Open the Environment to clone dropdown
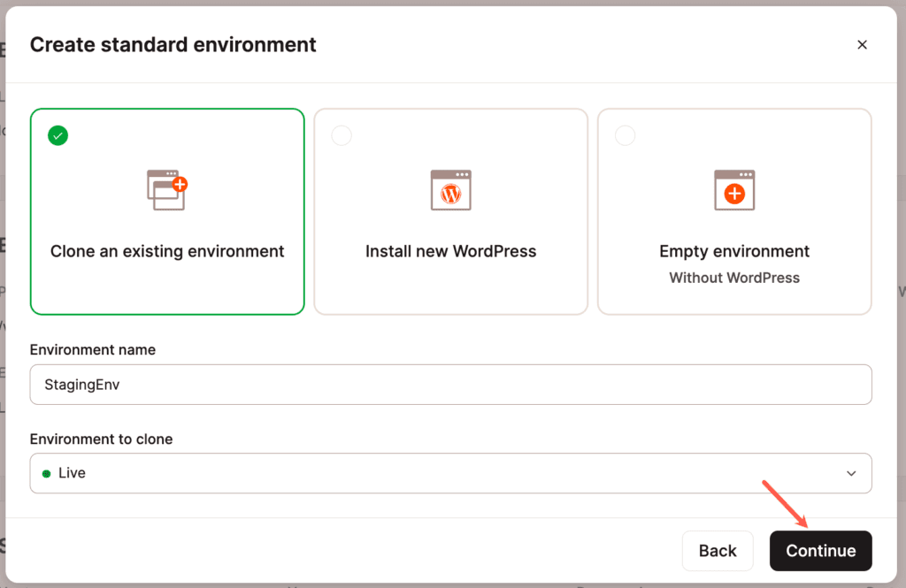 [450, 473]
